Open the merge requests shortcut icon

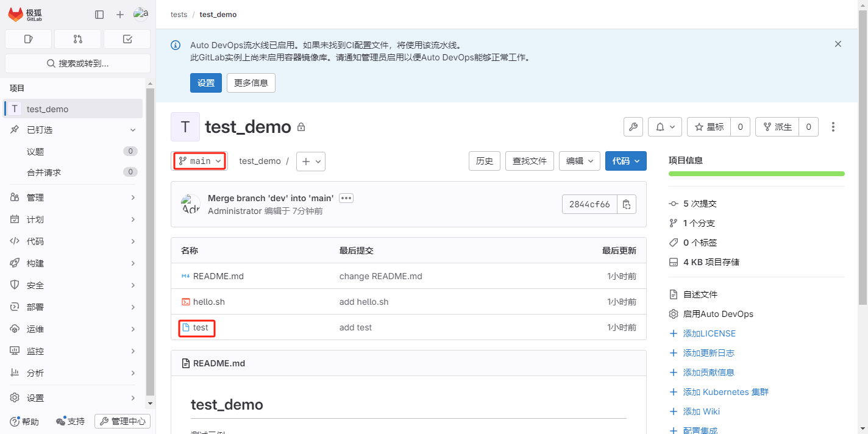pos(77,39)
